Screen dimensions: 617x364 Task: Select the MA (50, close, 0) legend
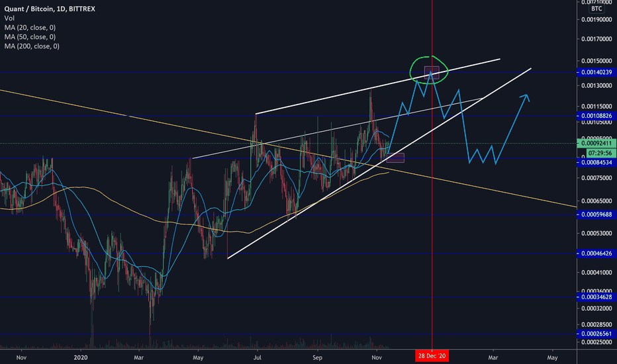click(30, 37)
